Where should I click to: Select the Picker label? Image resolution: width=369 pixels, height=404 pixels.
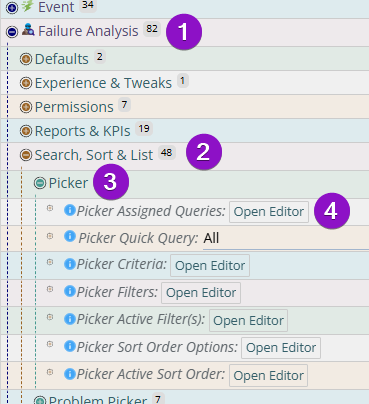[x=68, y=183]
